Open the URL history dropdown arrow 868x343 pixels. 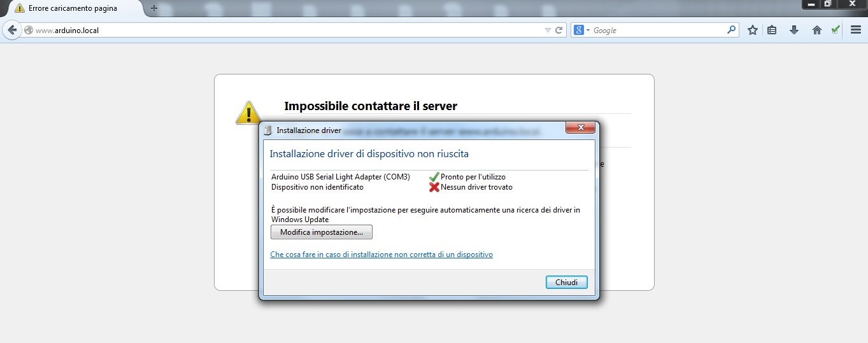pyautogui.click(x=548, y=30)
